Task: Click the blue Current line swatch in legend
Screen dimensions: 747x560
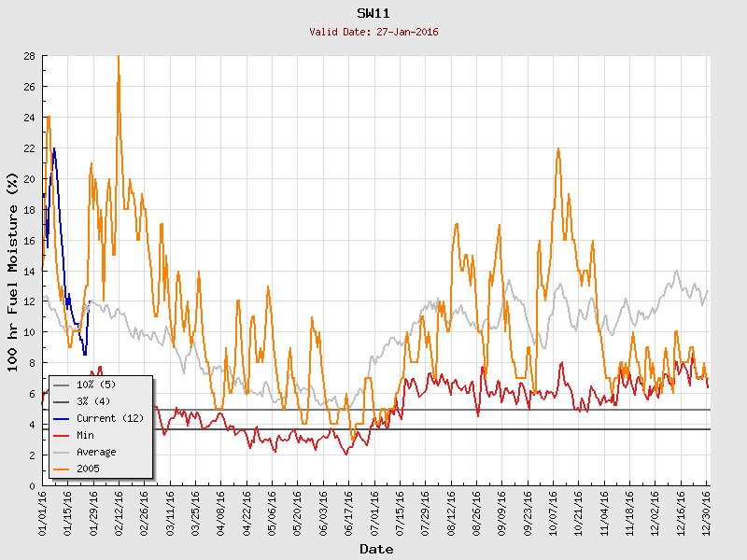Action: (62, 418)
